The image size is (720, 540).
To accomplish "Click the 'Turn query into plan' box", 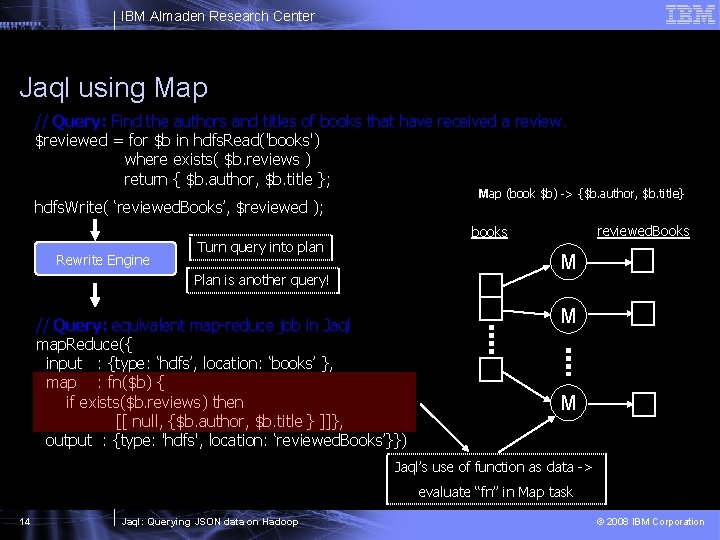I will pos(260,248).
